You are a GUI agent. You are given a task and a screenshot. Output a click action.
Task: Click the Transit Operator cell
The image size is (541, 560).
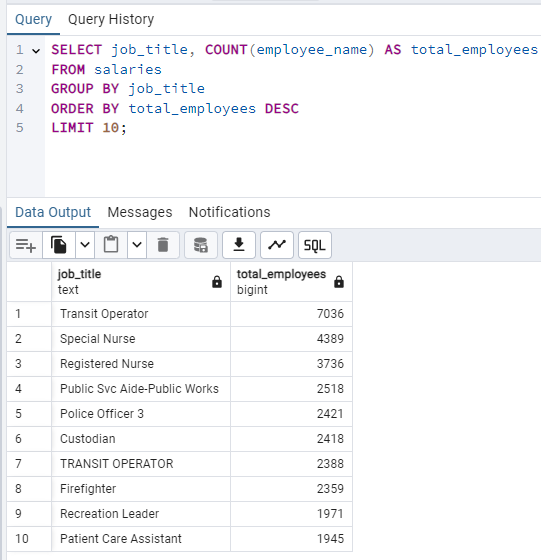pos(141,314)
